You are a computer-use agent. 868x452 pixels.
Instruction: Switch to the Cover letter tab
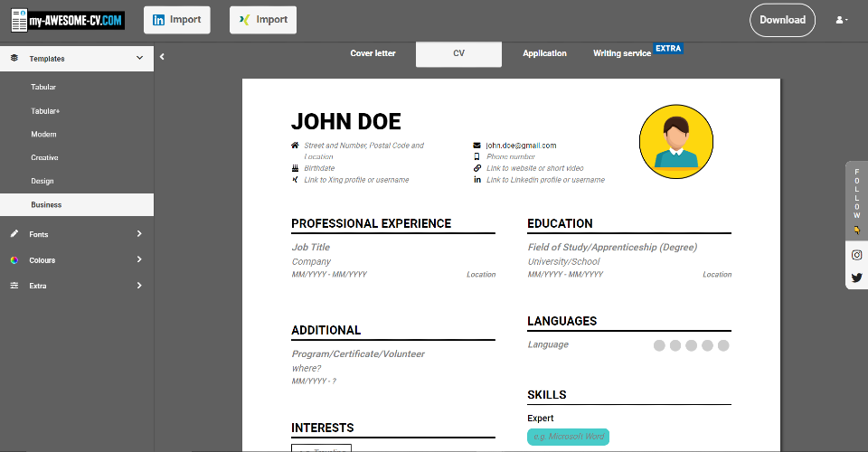[373, 53]
